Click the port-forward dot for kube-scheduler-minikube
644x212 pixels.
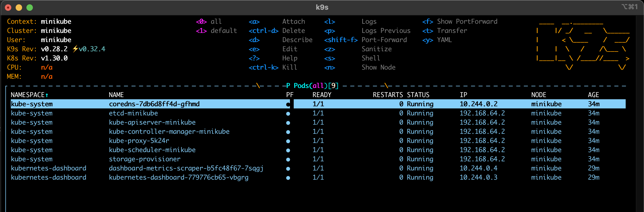[288, 150]
